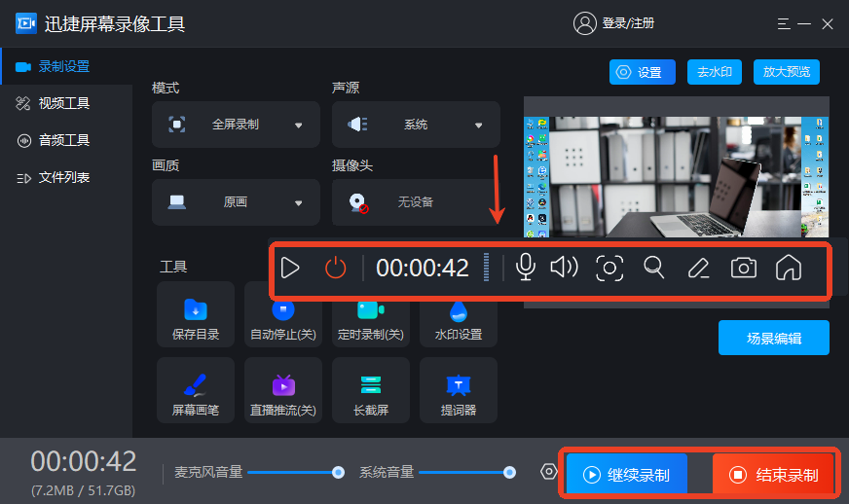Minimize the recorder window

[x=804, y=23]
